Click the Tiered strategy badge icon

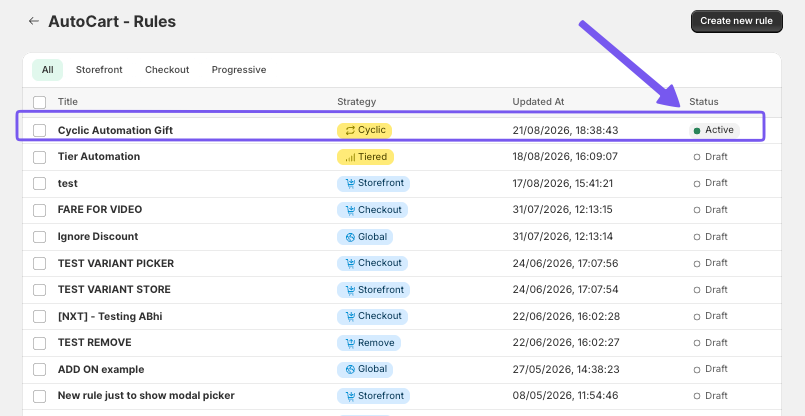pyautogui.click(x=350, y=157)
